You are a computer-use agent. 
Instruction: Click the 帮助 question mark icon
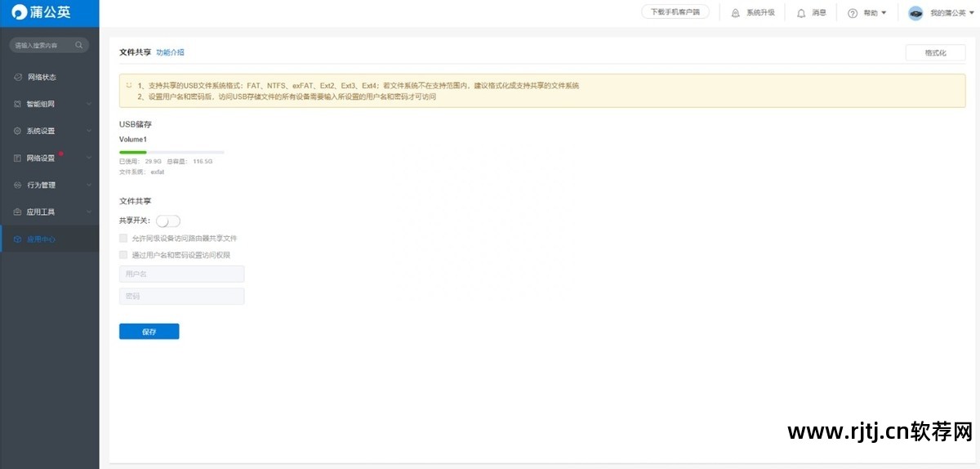coord(853,13)
